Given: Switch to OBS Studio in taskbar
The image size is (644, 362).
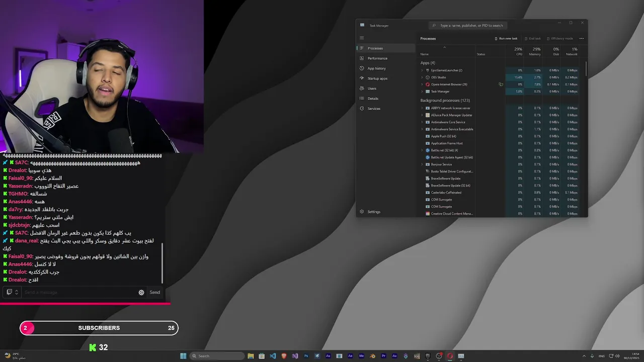Looking at the screenshot, I should [x=439, y=356].
